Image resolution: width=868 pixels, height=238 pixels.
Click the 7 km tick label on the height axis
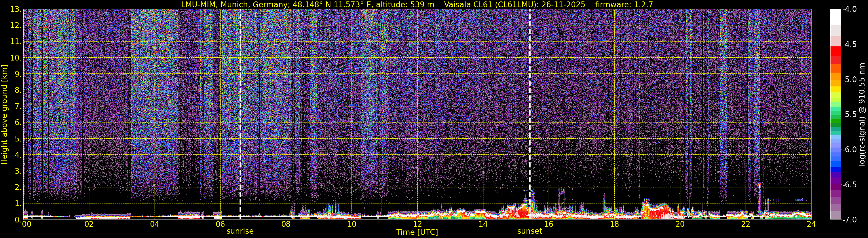(18, 107)
